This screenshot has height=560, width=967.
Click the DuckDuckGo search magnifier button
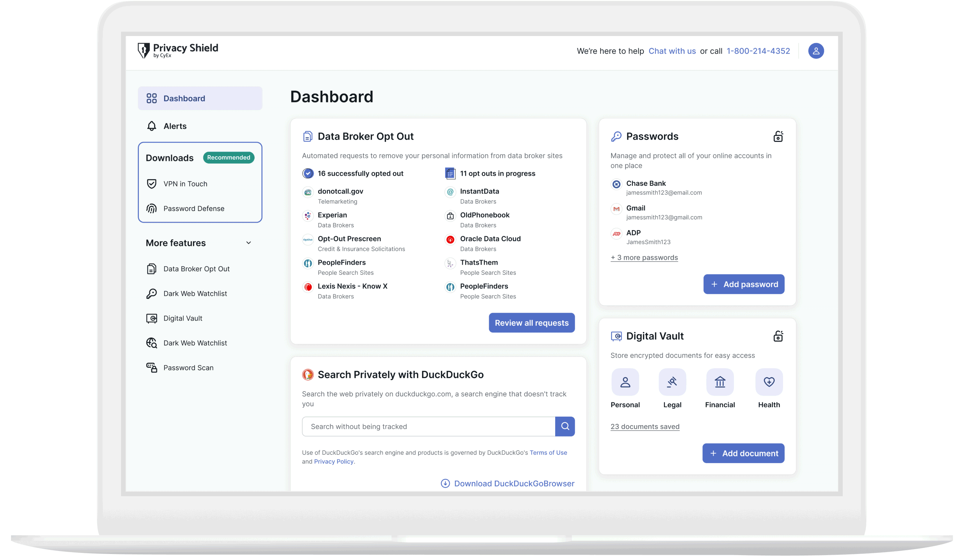[565, 426]
